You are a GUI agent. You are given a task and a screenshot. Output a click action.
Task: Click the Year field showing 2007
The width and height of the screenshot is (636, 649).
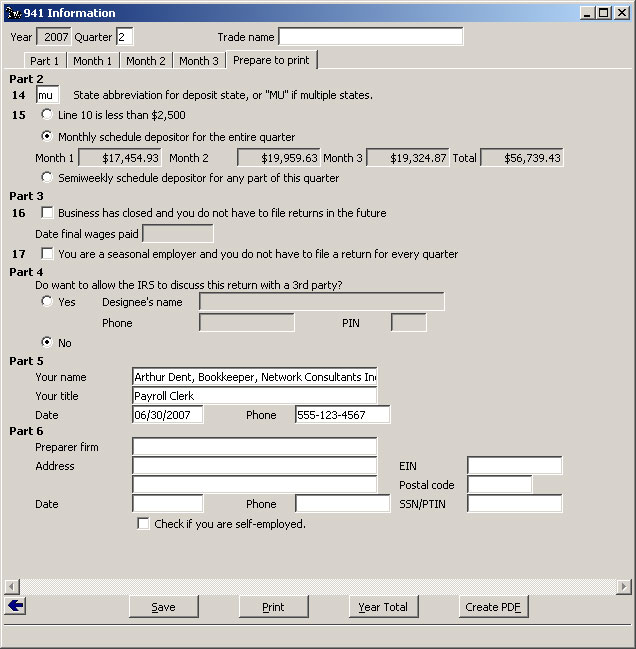click(54, 37)
